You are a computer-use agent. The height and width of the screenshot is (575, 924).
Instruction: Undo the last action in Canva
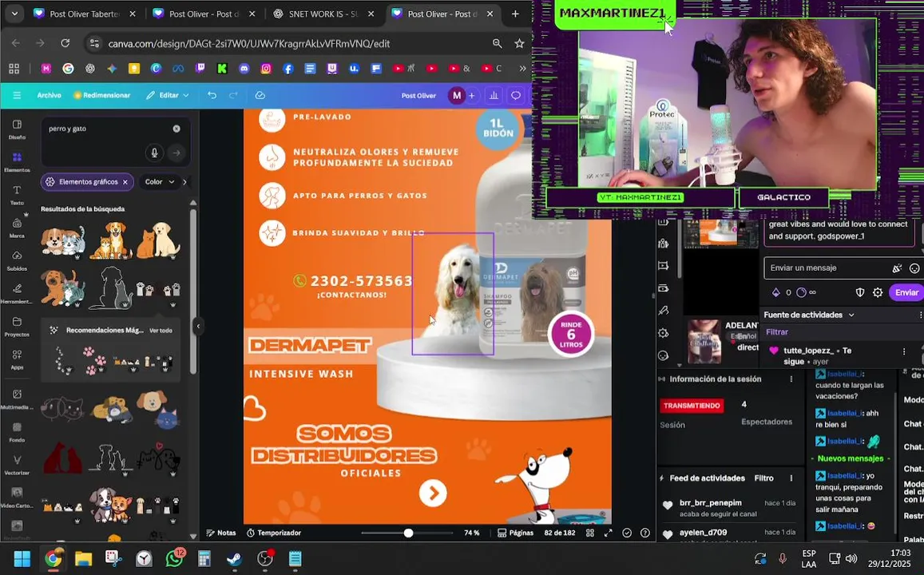coord(212,96)
